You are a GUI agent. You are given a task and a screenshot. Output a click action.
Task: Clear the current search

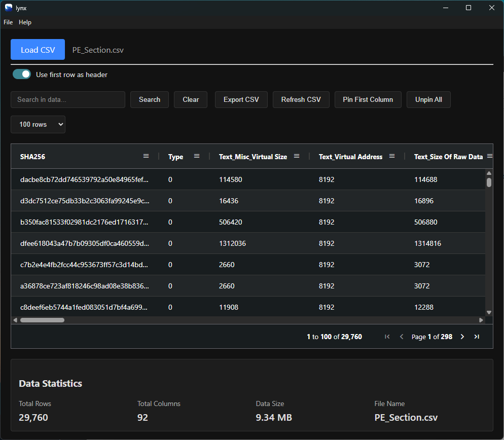pos(190,99)
